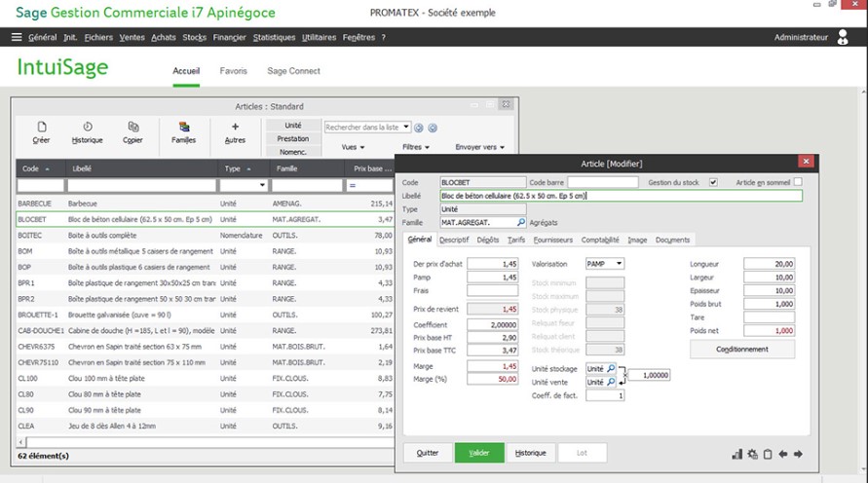
Task: Click the green Valider button
Action: coord(479,453)
